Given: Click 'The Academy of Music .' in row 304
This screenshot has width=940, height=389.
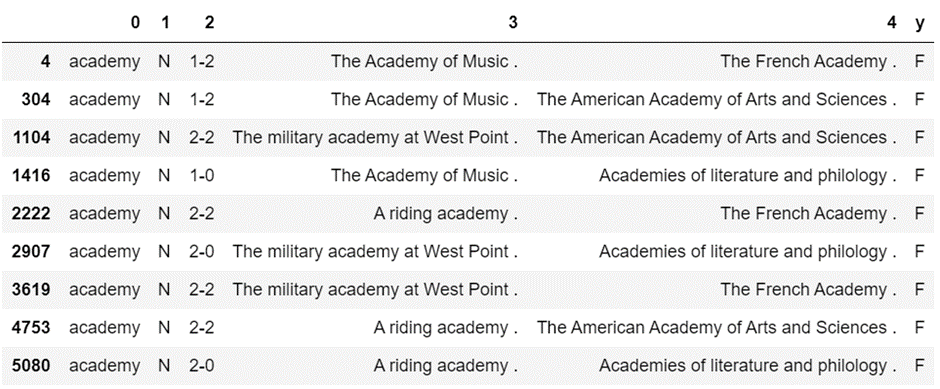Looking at the screenshot, I should 424,99.
